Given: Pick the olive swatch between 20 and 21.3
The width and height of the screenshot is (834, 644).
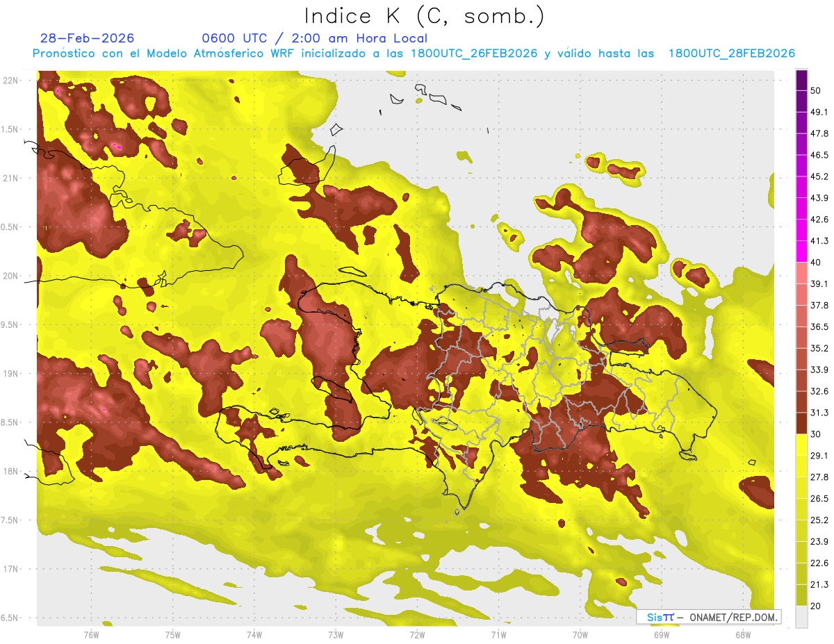Looking at the screenshot, I should 801,596.
